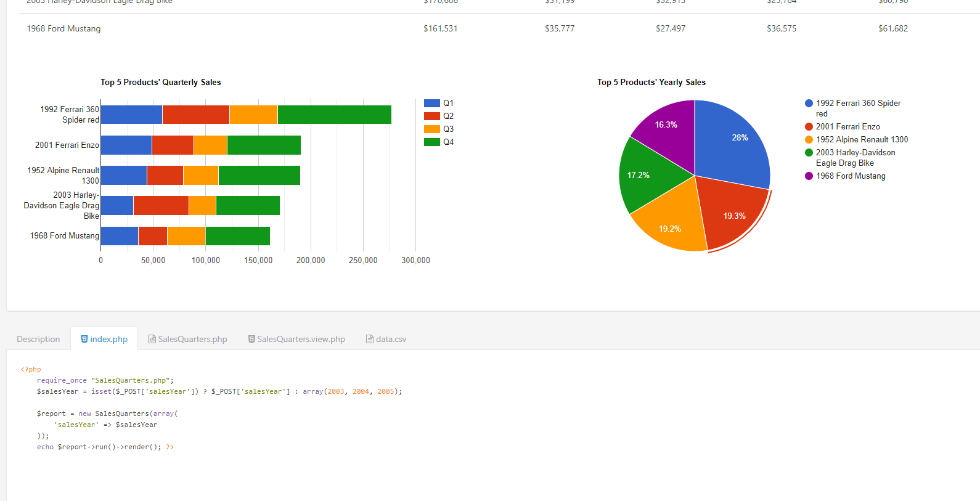Open the SalesQuarters.php tab
The height and width of the screenshot is (501, 980).
[x=187, y=339]
